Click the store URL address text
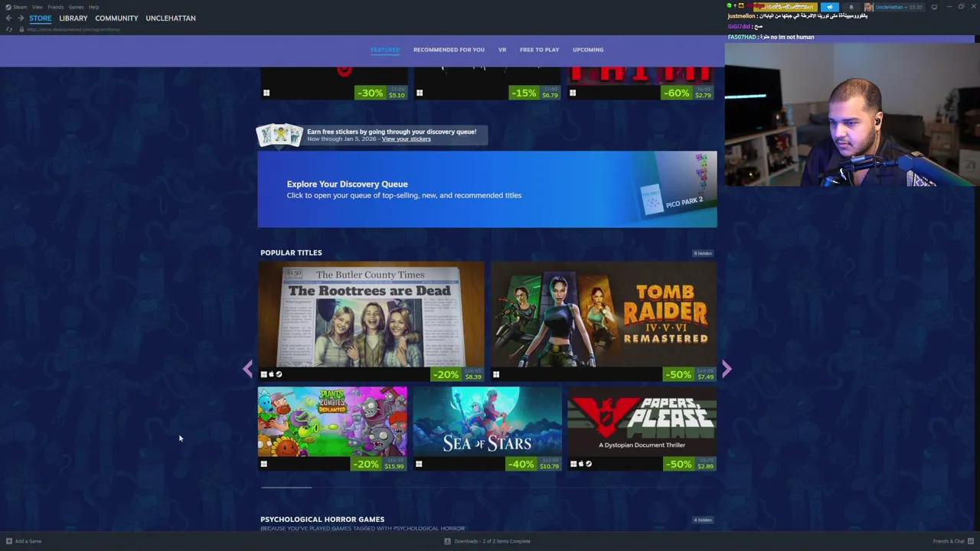The image size is (980, 551). (73, 29)
